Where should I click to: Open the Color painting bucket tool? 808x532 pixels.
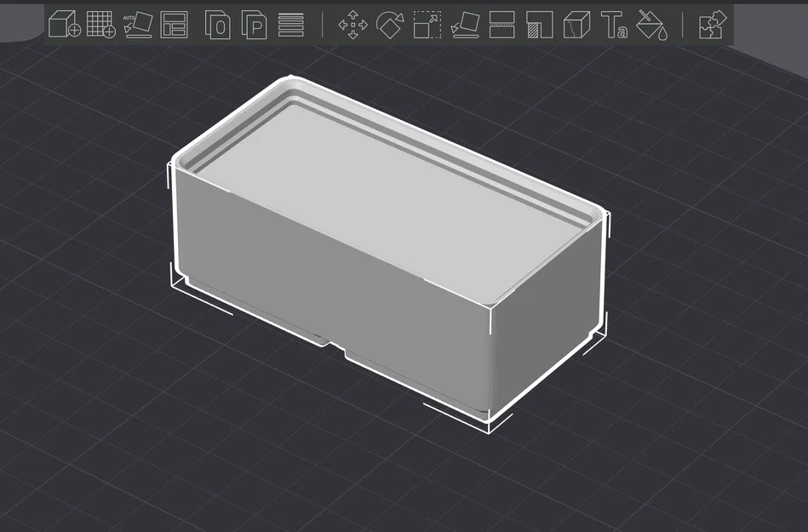652,25
